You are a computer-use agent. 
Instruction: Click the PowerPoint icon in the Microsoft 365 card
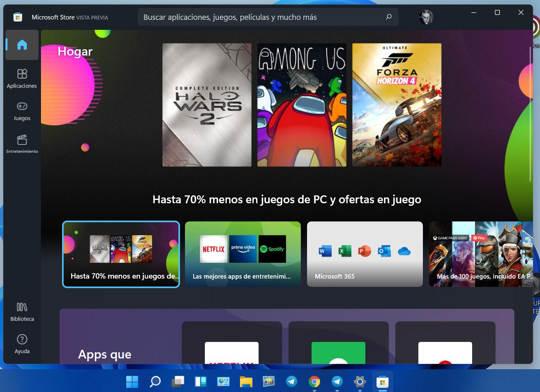tap(365, 251)
